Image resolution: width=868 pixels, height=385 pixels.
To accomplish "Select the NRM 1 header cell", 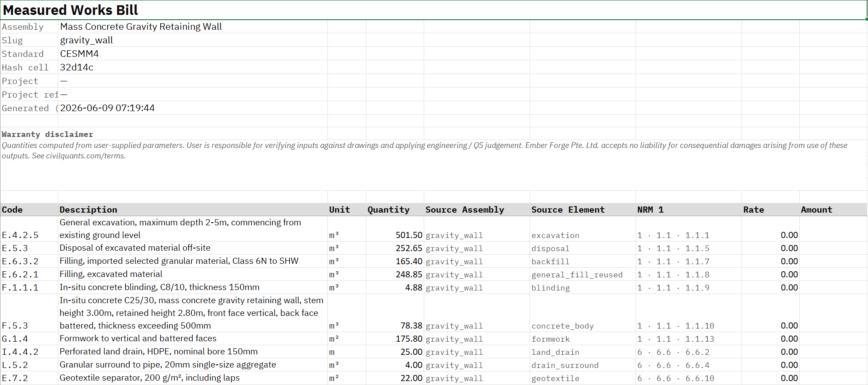I will (x=689, y=210).
